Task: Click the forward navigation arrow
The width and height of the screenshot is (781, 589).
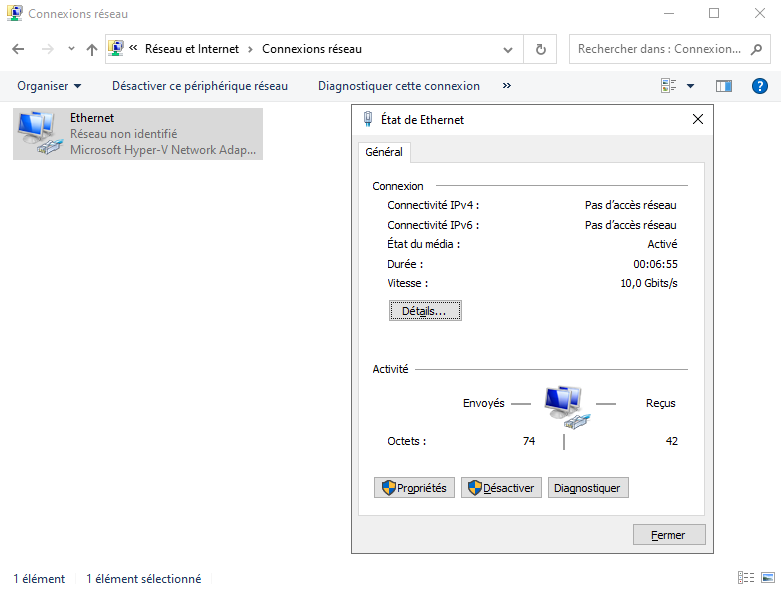Action: point(47,49)
